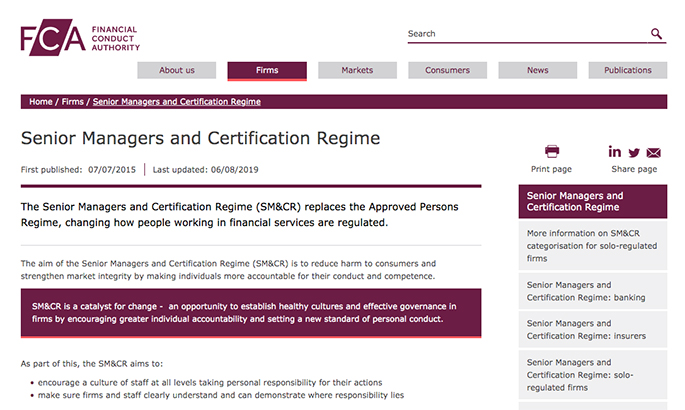Click the First published date 07/07/2015
Screen dimensions: 685x410
112,169
